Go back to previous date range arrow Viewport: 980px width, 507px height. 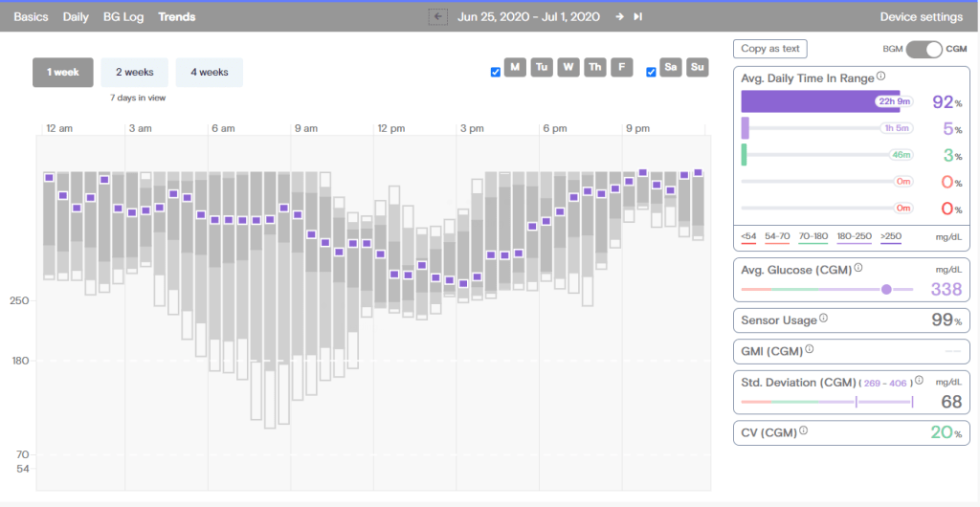(438, 16)
